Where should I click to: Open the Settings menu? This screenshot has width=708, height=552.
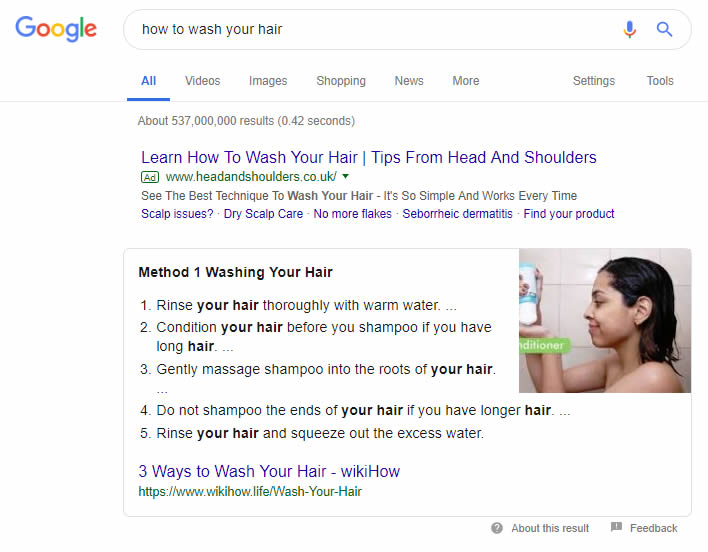point(594,81)
